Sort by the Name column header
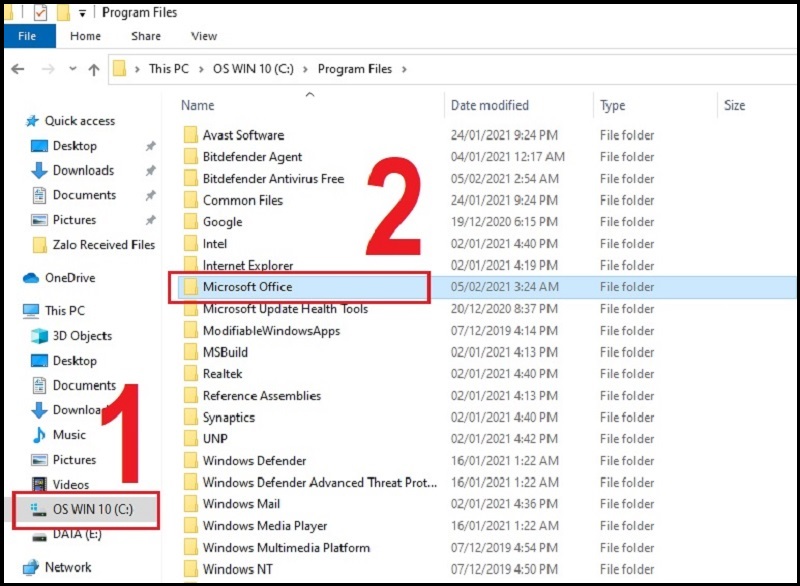Screen dimensions: 800x586 (x=198, y=105)
